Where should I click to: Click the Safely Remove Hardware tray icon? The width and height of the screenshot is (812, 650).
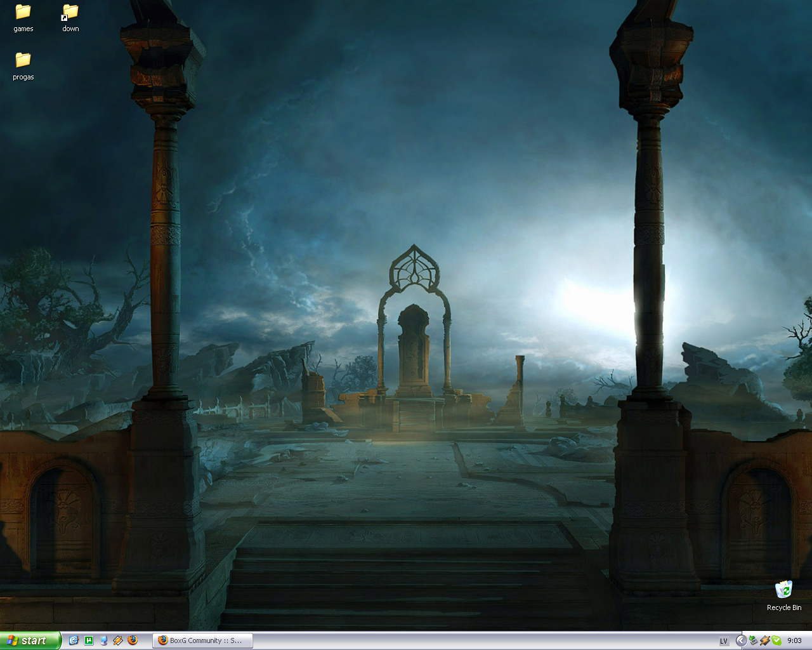[x=754, y=640]
